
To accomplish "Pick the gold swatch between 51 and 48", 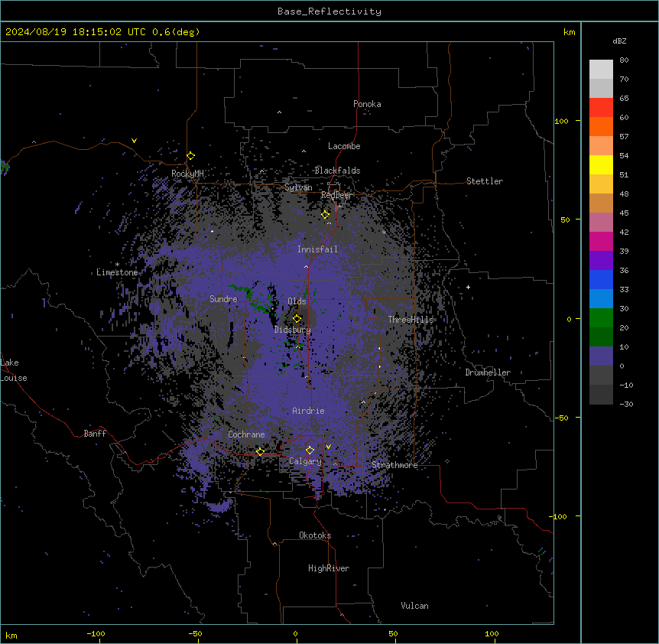I will tap(601, 184).
